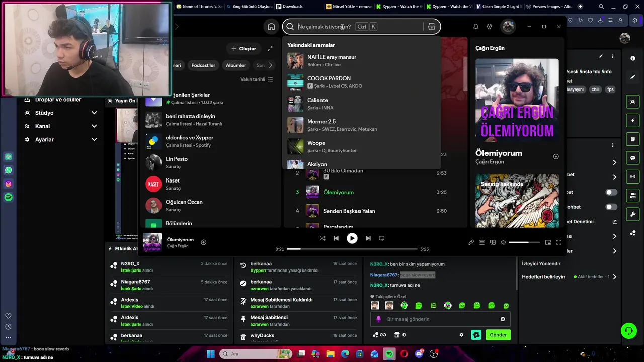This screenshot has width=644, height=362.
Task: Select recent search COOOK PARDON
Action: point(362,82)
